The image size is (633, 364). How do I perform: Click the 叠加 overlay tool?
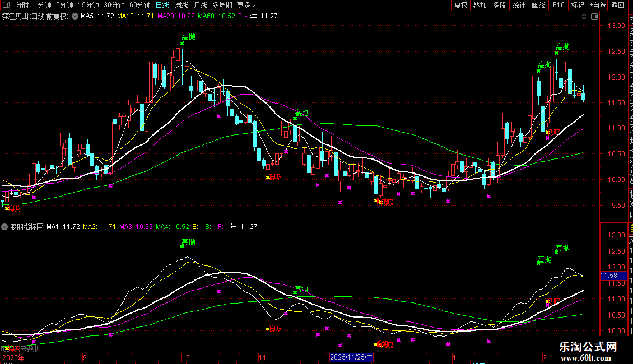pyautogui.click(x=480, y=5)
